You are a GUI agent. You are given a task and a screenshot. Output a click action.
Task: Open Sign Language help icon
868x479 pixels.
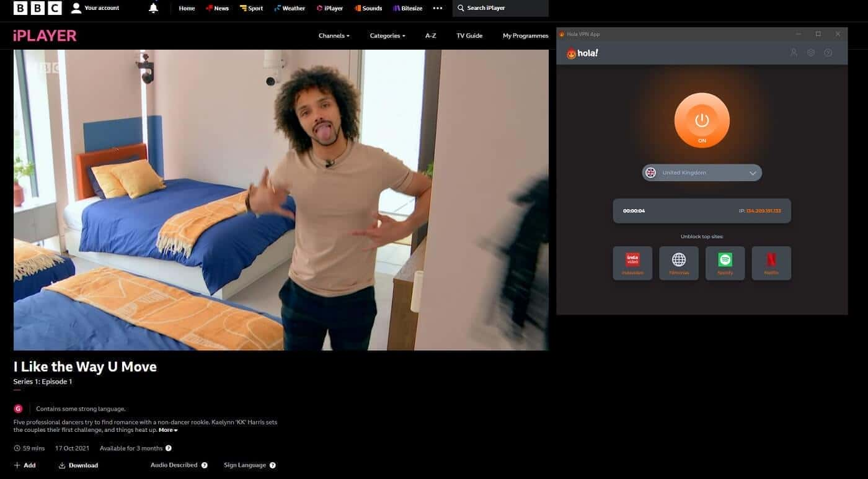pos(273,465)
